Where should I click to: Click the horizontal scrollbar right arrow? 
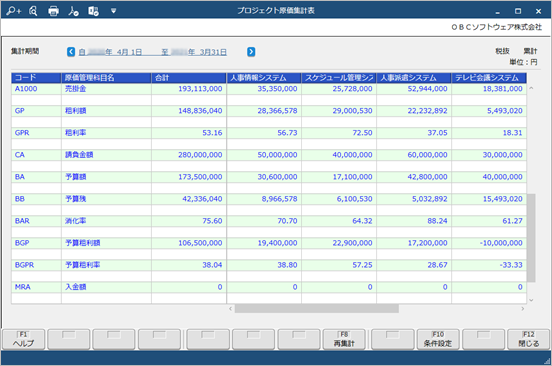523,309
